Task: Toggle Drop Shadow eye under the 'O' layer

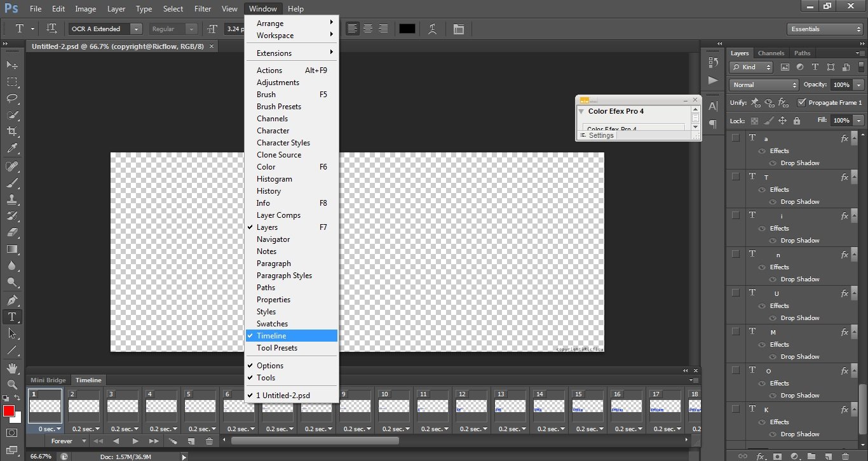Action: point(773,395)
